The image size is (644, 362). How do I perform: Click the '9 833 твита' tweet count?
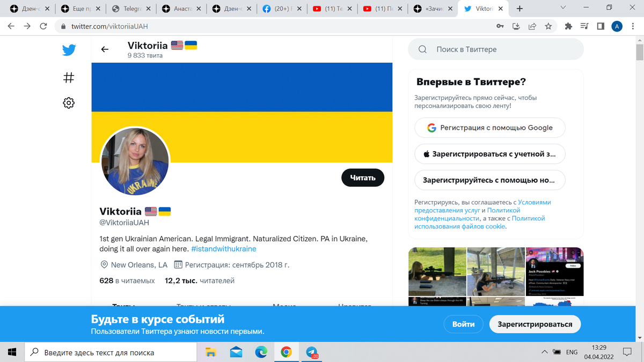pos(145,55)
